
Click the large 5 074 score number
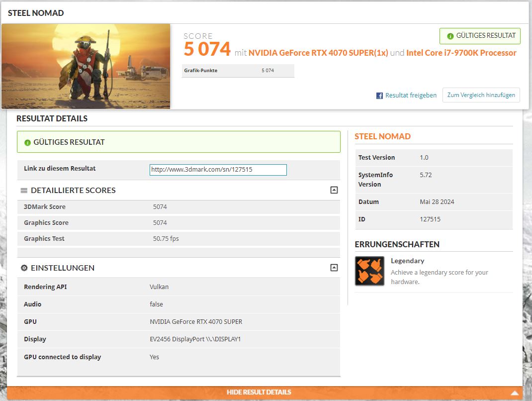[x=207, y=49]
